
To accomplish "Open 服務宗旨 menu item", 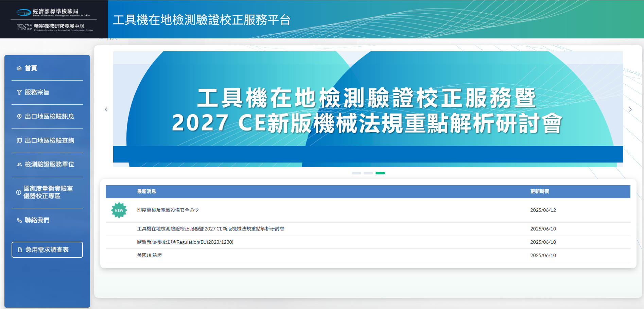I will 37,92.
